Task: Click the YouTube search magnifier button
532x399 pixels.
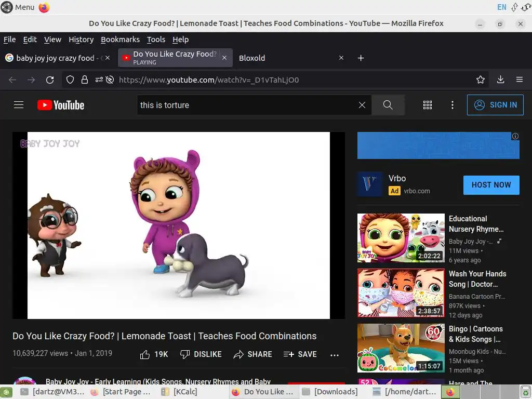Action: tap(388, 105)
